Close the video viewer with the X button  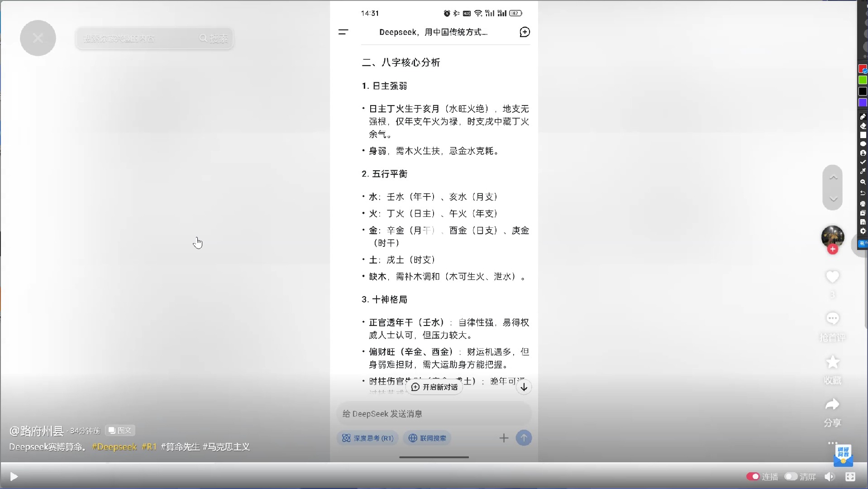pos(38,38)
